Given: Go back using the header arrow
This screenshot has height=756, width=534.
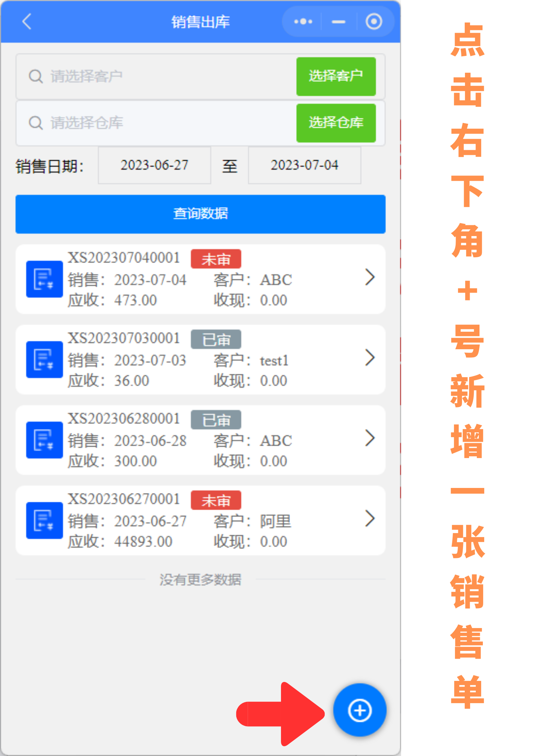Looking at the screenshot, I should tap(27, 22).
